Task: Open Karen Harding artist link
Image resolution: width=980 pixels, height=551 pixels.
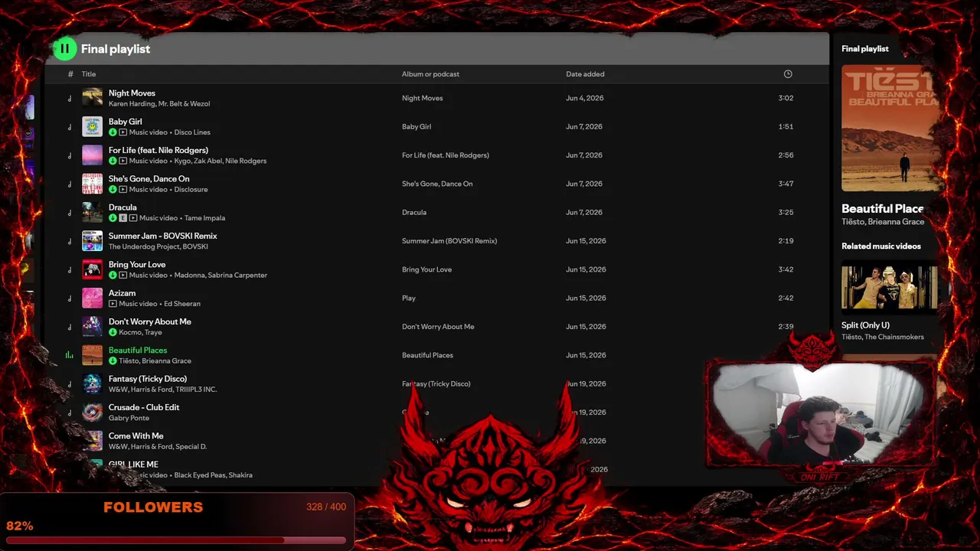Action: click(x=132, y=104)
